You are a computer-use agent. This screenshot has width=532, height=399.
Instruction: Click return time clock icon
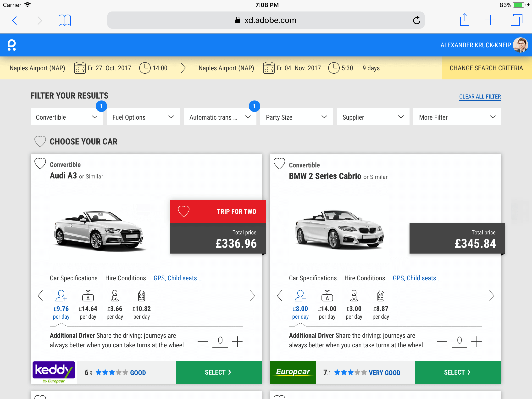pos(334,68)
